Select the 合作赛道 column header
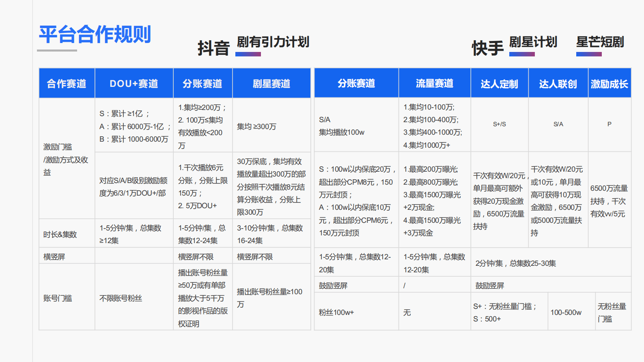 (67, 83)
